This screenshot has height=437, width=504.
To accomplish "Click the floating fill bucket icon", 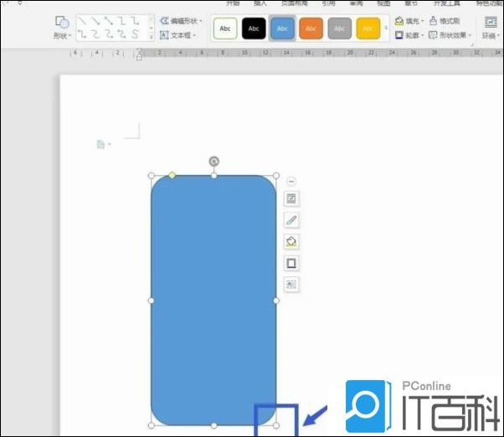I will [x=291, y=242].
